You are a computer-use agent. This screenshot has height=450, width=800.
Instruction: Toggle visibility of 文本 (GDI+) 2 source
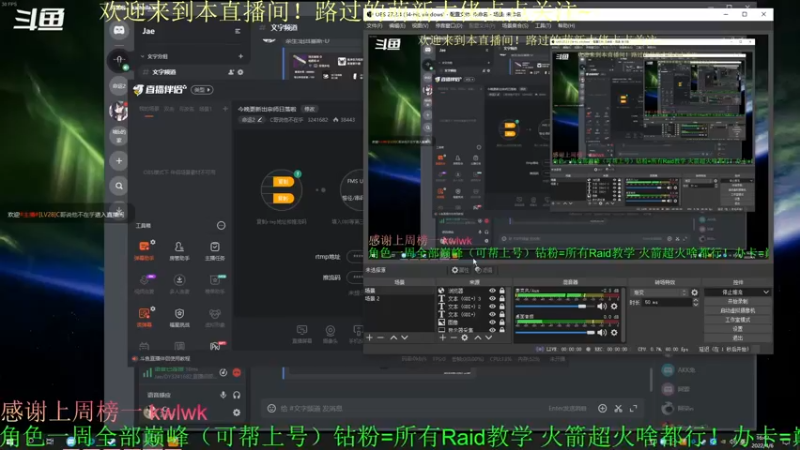tap(492, 307)
